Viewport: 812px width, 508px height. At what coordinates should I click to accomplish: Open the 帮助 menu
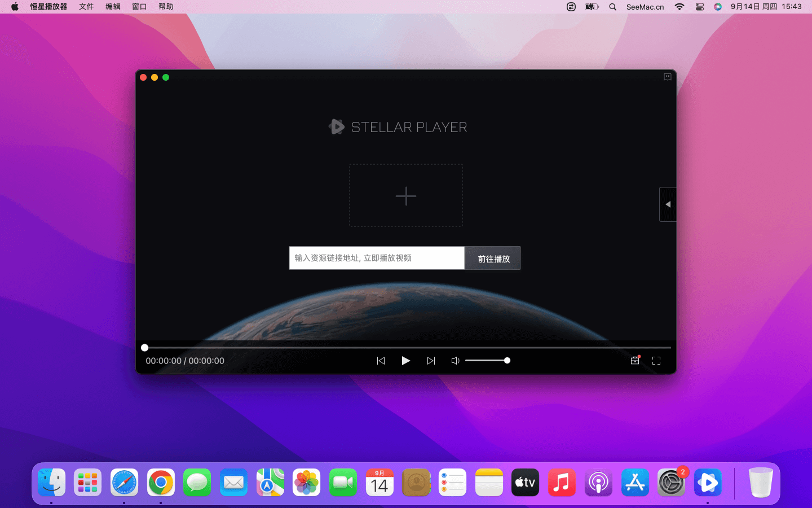point(166,7)
